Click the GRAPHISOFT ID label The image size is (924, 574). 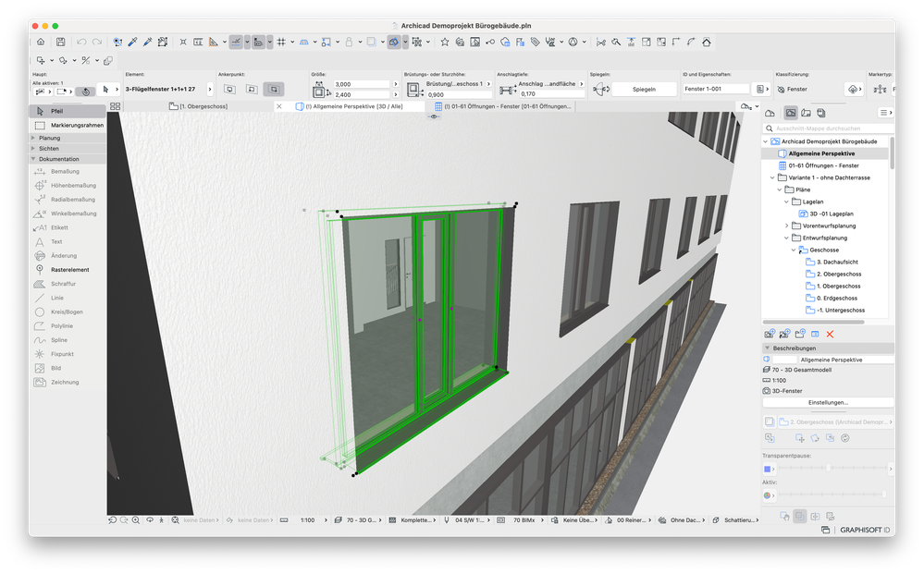[x=865, y=530]
